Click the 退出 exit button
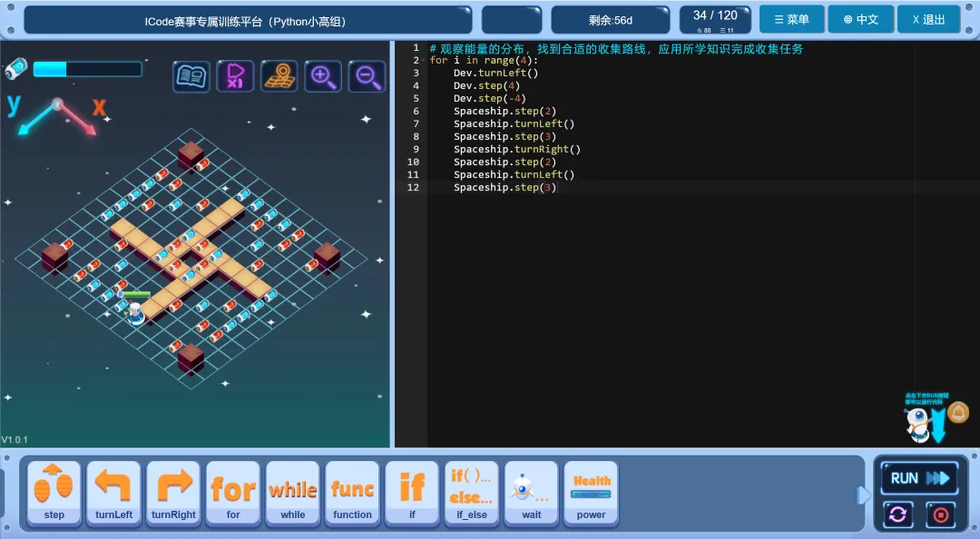Screen dimensions: 980x539 click(929, 19)
